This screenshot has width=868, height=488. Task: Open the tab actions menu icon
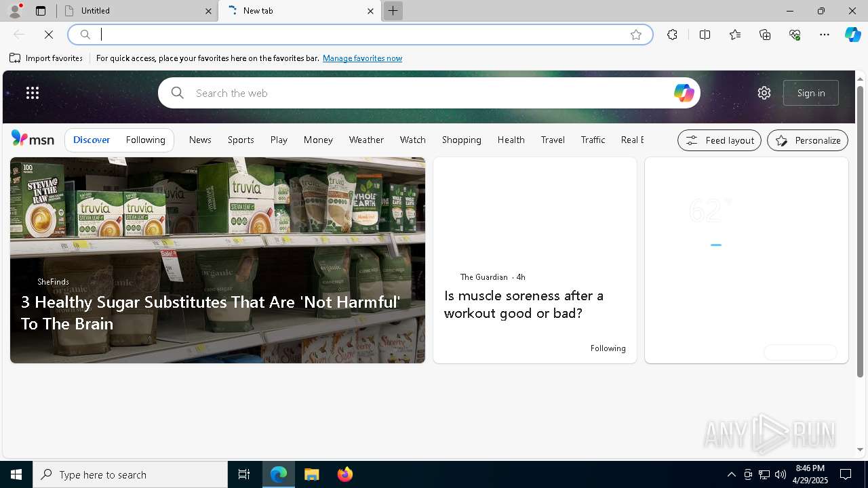[41, 11]
